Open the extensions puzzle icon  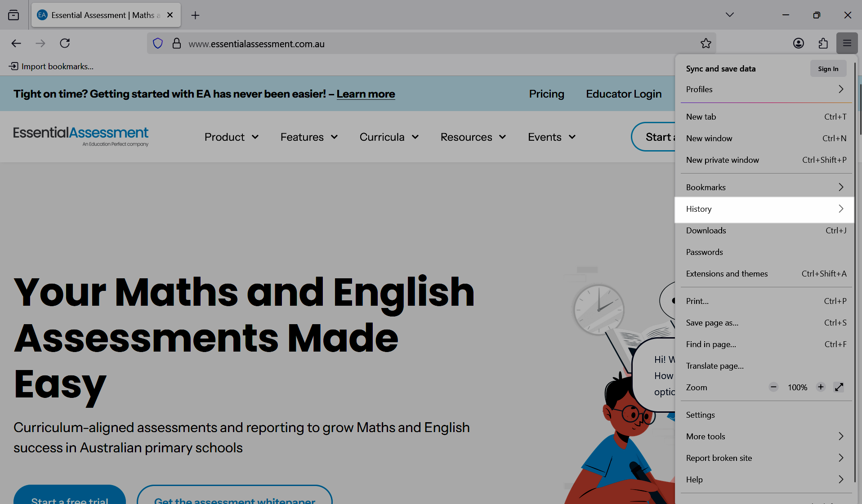tap(823, 44)
